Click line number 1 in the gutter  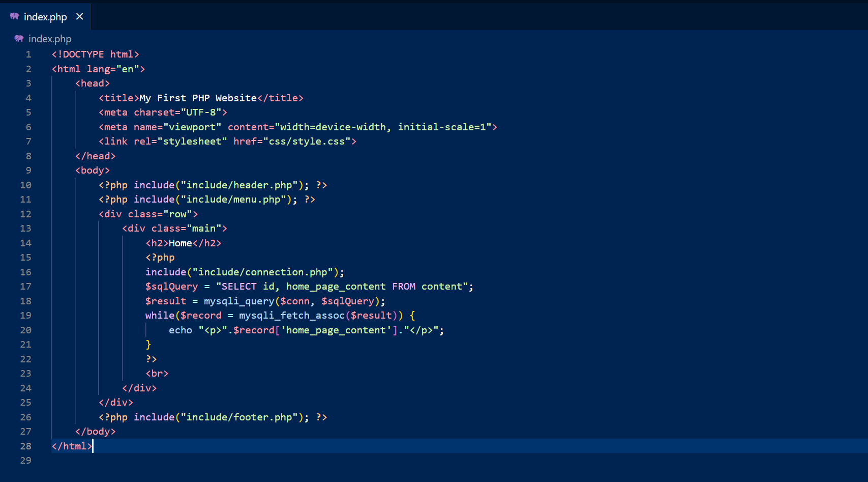pos(28,54)
